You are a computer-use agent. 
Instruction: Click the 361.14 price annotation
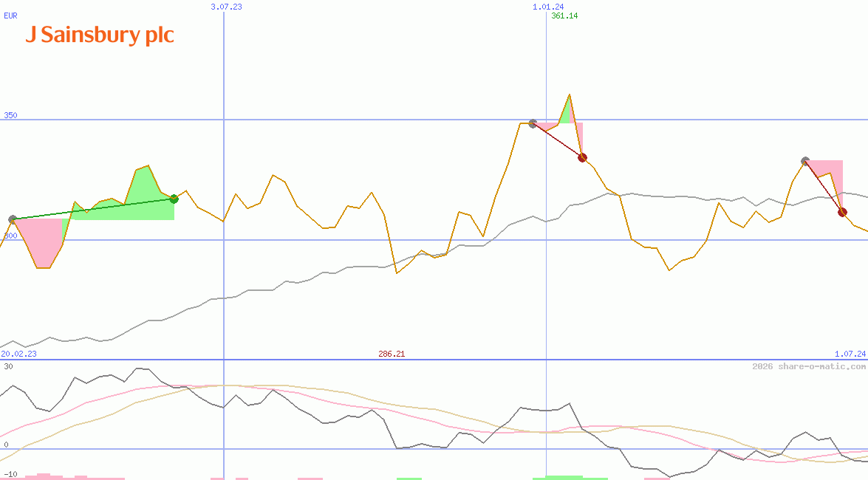click(x=564, y=16)
